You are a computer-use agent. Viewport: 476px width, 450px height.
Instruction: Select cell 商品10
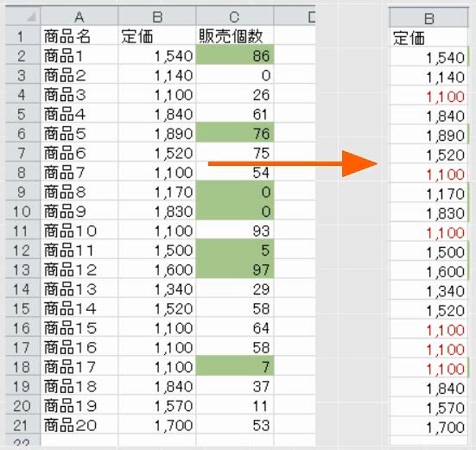79,230
